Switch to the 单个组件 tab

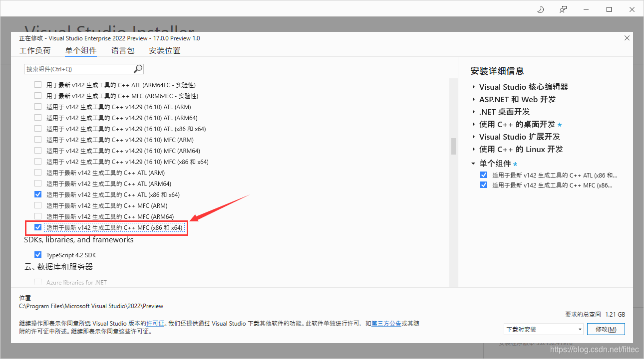pyautogui.click(x=81, y=50)
